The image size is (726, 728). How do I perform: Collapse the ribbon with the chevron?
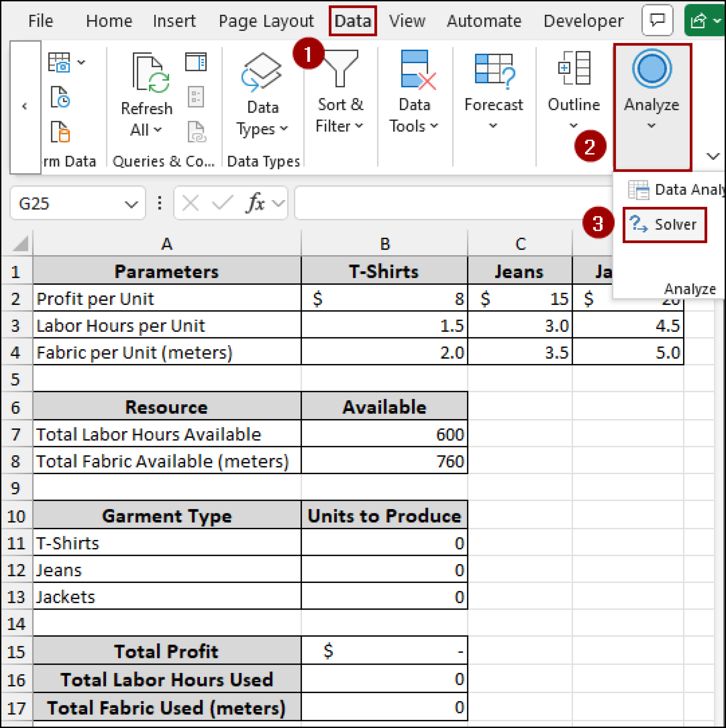click(x=713, y=156)
